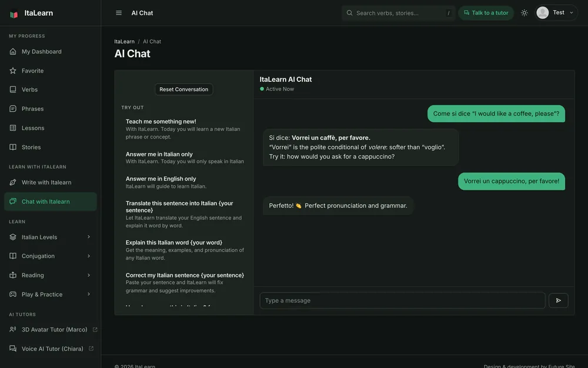The height and width of the screenshot is (368, 588).
Task: Select Translate this sentence into Italian prompt
Action: point(183,214)
